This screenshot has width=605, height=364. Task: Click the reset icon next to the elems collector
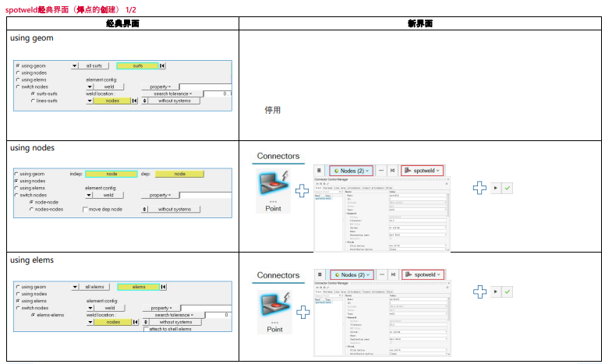[162, 287]
